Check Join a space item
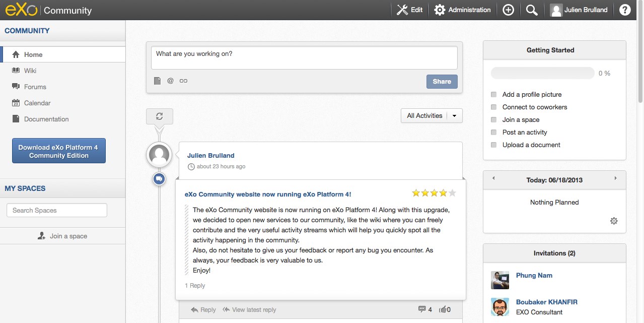 493,119
